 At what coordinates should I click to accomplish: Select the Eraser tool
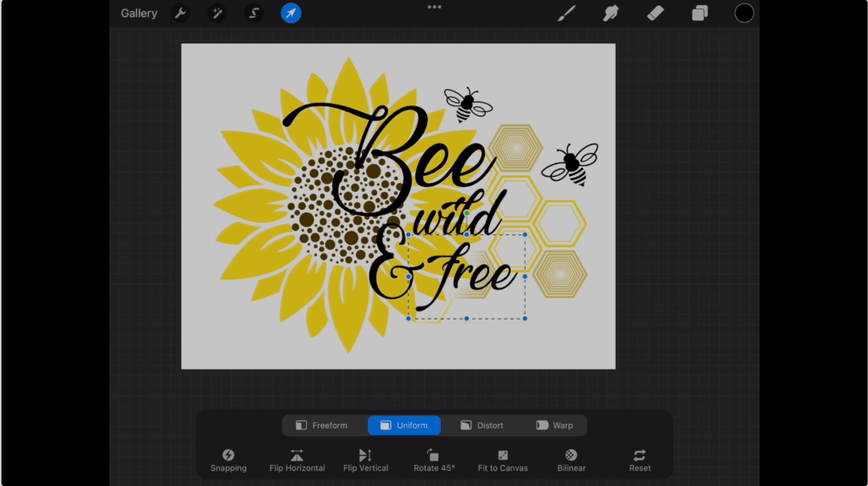[655, 13]
